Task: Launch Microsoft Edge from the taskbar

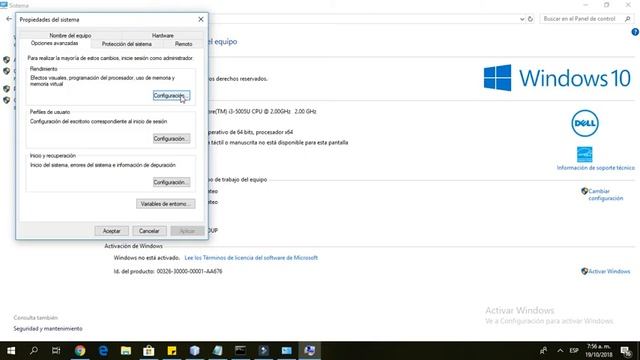Action: 103,351
